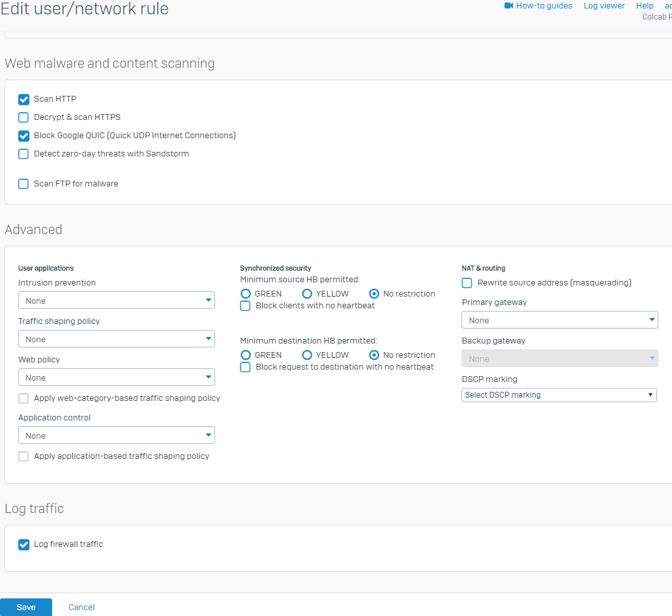Enable Detect zero-day threats with Sandstorm
The image size is (672, 616).
[x=23, y=154]
